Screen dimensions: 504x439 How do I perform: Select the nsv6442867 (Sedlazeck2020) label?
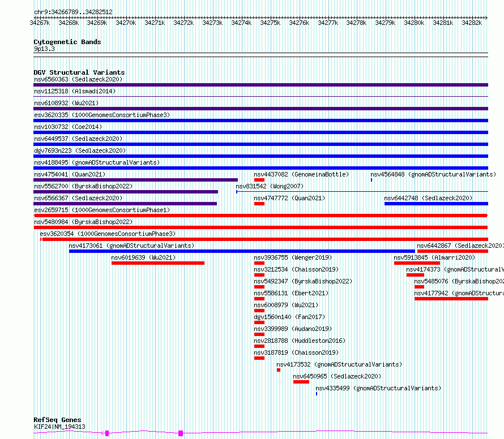pos(460,246)
